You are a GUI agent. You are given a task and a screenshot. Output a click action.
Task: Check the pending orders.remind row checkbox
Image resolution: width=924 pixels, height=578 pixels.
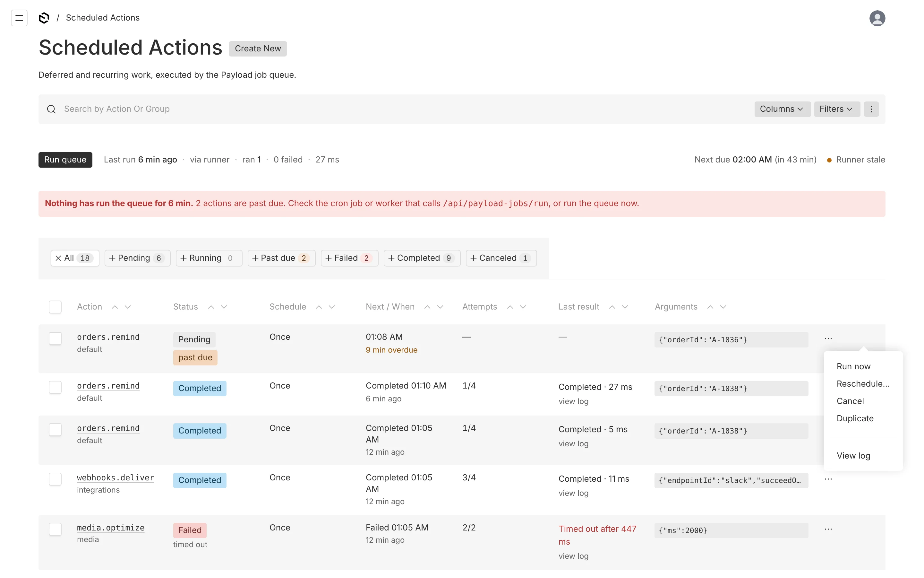point(55,338)
